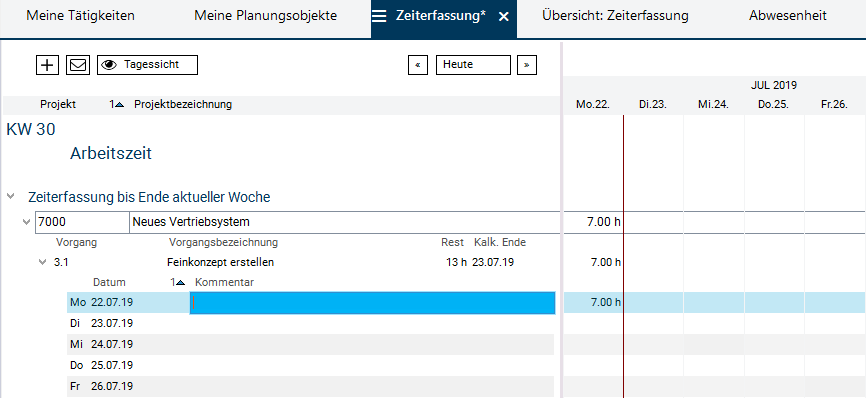The height and width of the screenshot is (398, 866).
Task: Collapse Vorgang 3.1 row
Action: coord(43,262)
